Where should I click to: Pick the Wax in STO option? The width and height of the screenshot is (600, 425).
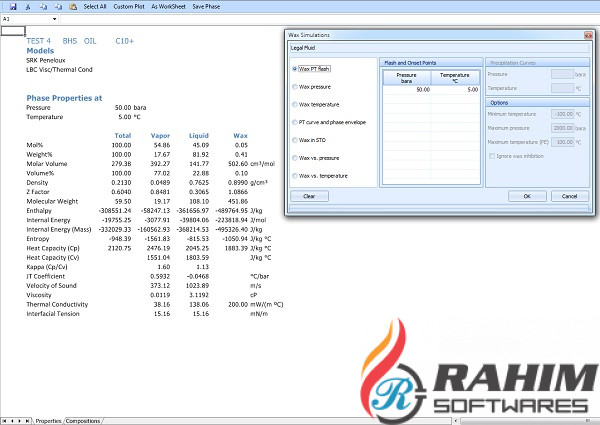coord(295,140)
